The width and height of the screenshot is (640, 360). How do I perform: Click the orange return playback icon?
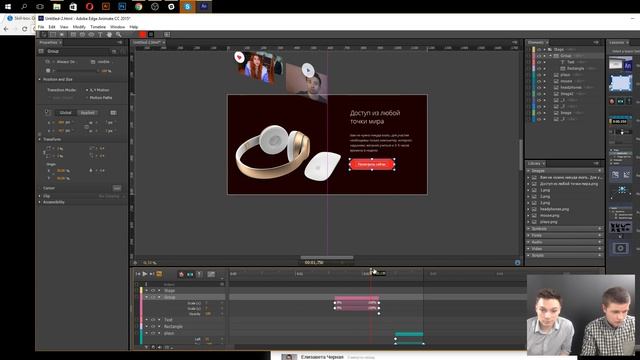coord(159,274)
